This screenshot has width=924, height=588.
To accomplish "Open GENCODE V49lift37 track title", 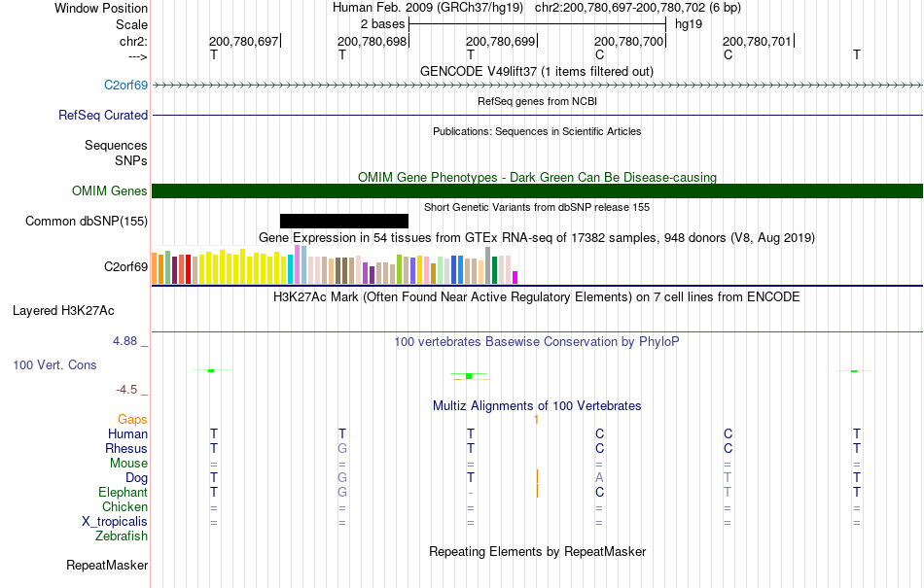I will [x=536, y=71].
